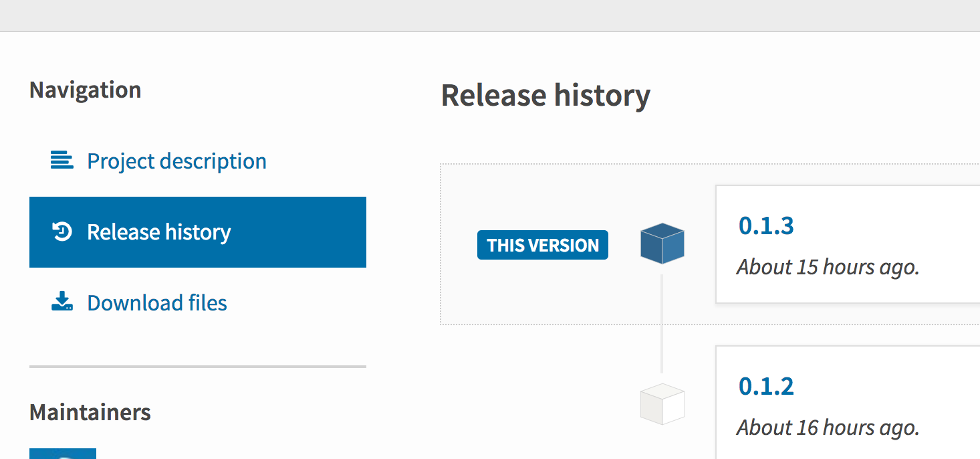
Task: Click the About 16 hours ago timestamp
Action: click(x=828, y=428)
